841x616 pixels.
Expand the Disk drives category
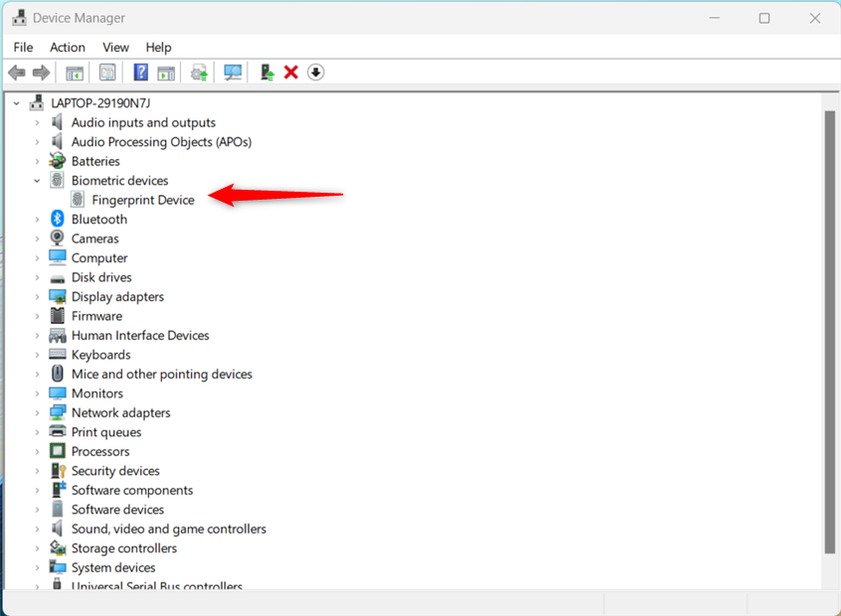click(37, 277)
